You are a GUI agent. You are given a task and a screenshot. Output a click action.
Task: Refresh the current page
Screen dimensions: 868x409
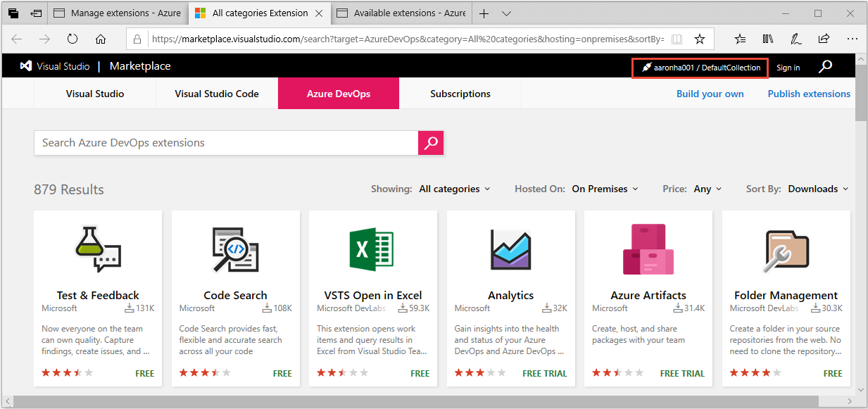(x=73, y=39)
